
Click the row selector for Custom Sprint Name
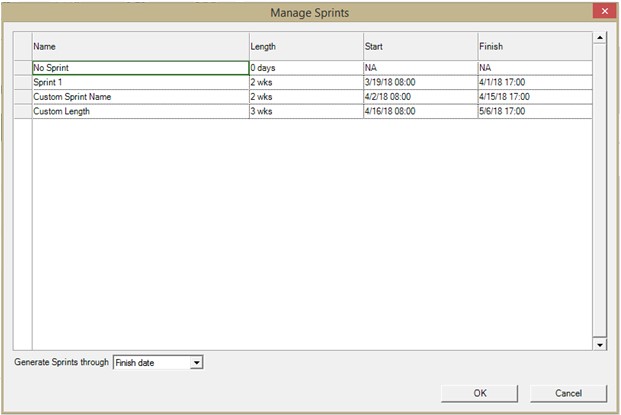tap(23, 97)
